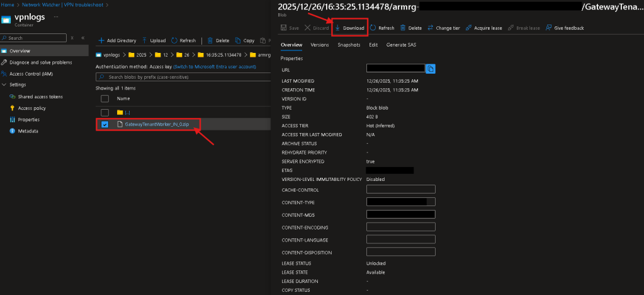This screenshot has height=295, width=644.
Task: Collapse the Settings section in sidebar
Action: pyautogui.click(x=5, y=84)
